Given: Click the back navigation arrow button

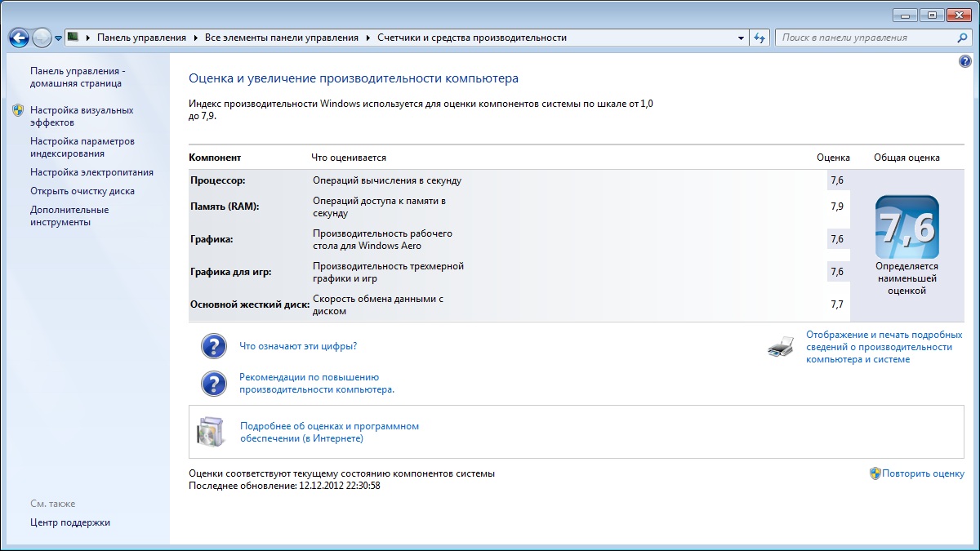Looking at the screenshot, I should (19, 38).
